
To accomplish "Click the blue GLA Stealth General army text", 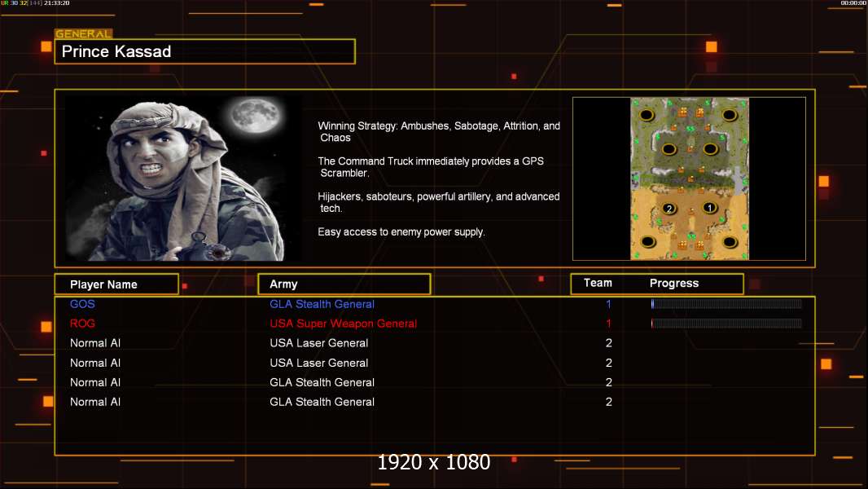I will tap(322, 304).
